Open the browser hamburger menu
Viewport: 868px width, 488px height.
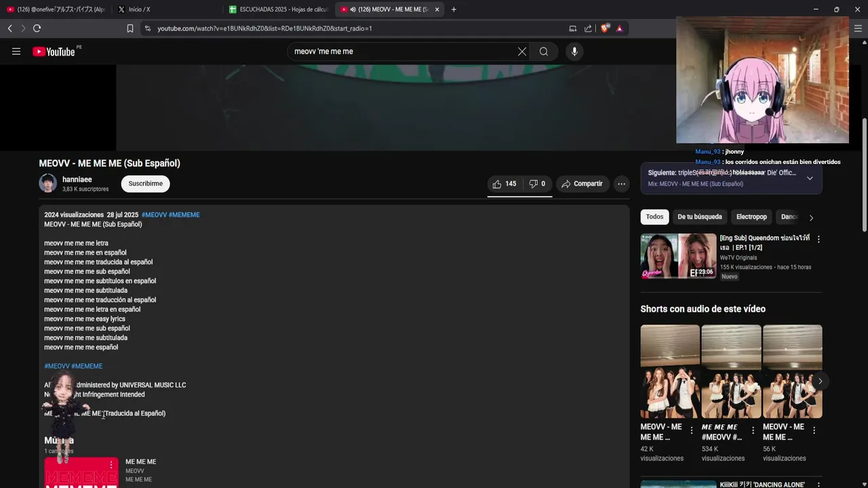[x=858, y=28]
